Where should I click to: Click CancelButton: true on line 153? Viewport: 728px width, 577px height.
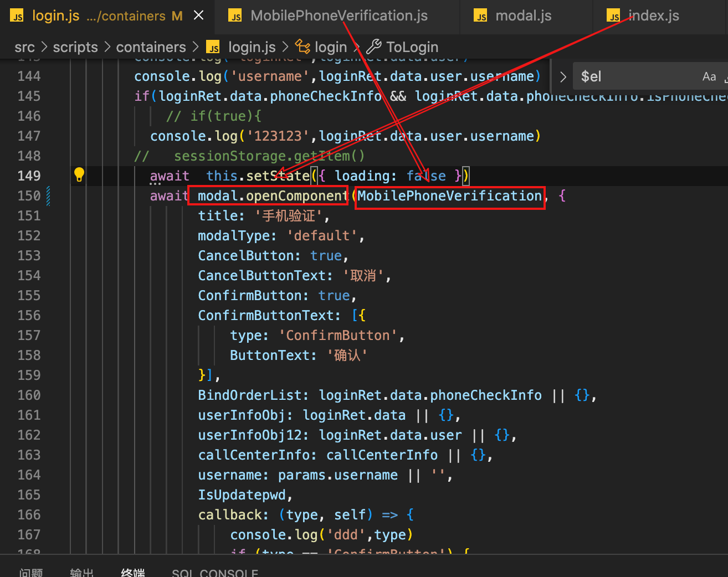click(273, 256)
